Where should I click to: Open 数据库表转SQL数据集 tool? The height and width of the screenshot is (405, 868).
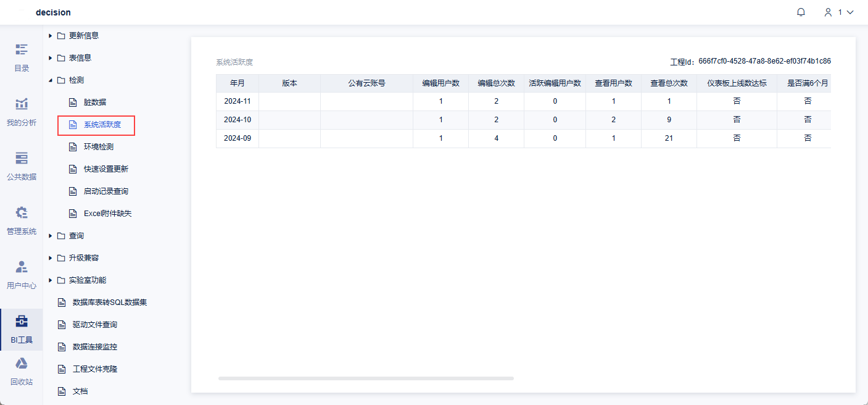point(109,303)
